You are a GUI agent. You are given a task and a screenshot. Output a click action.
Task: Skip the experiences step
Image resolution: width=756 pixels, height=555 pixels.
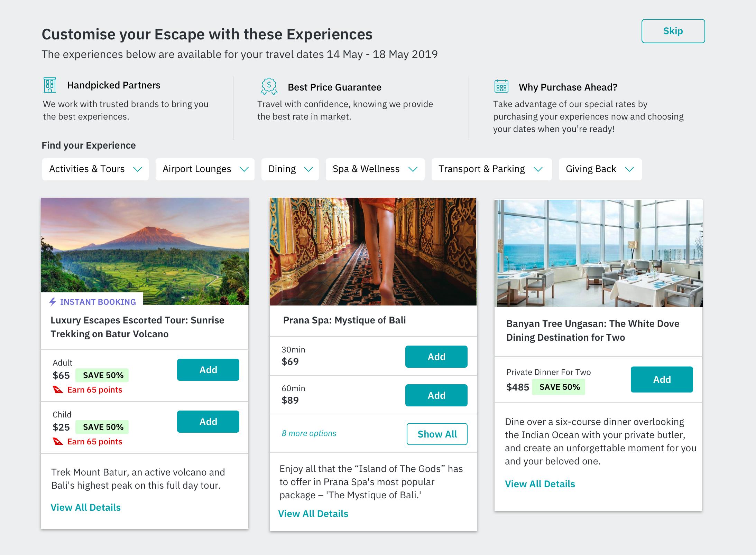(673, 31)
